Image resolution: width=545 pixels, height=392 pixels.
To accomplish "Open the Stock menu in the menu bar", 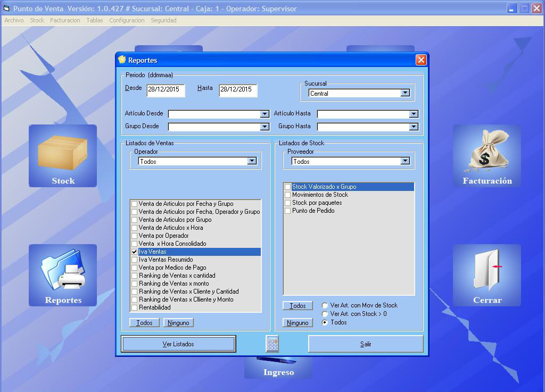I will pos(37,21).
